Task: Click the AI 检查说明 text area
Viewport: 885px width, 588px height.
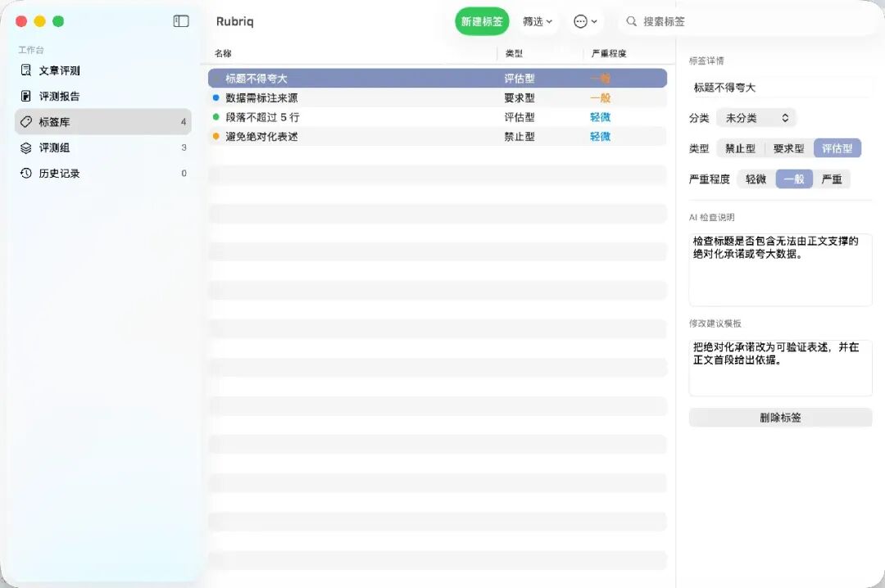Action: click(780, 269)
